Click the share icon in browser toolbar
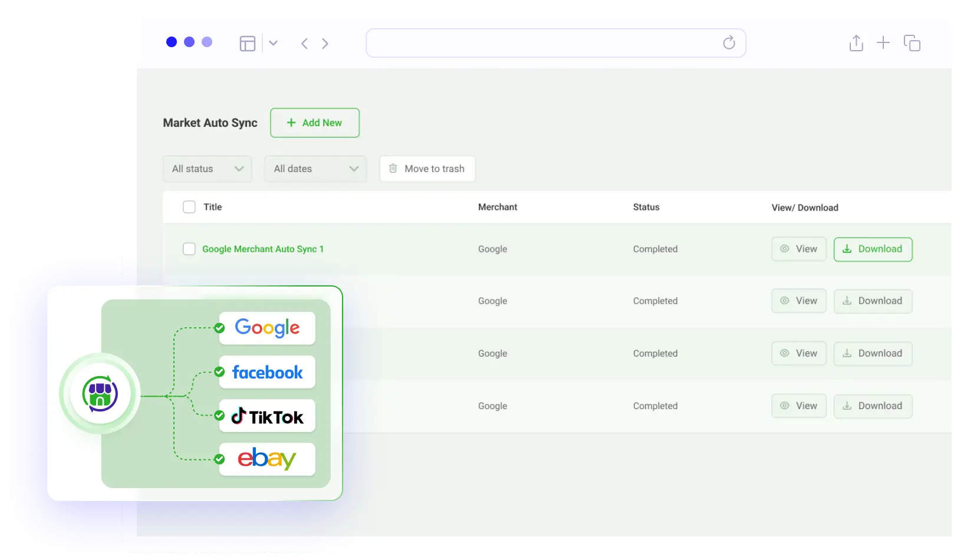 tap(856, 43)
